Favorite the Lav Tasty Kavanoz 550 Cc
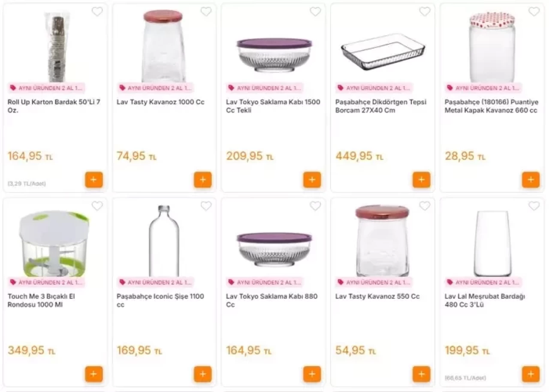 point(425,206)
